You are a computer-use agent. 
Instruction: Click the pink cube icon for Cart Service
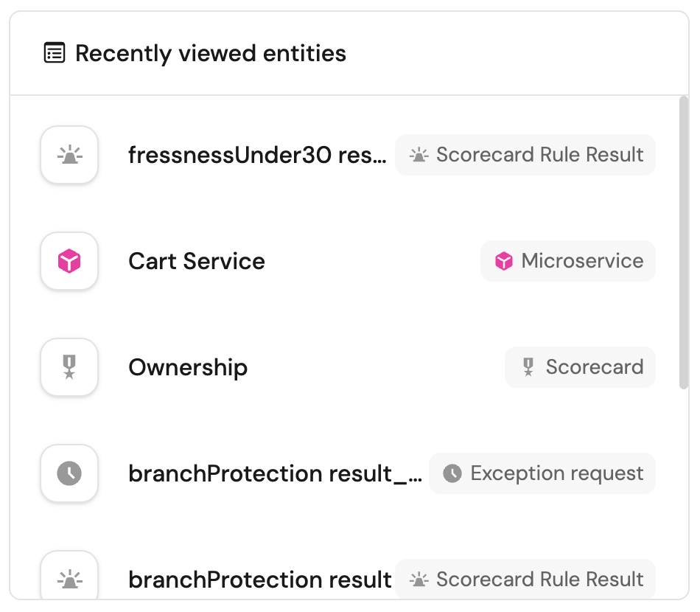coord(69,261)
